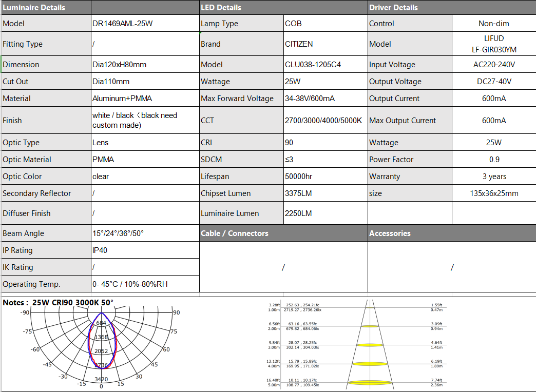This screenshot has width=536, height=392.
Task: Select the Fitting Type label cell
Action: click(46, 44)
